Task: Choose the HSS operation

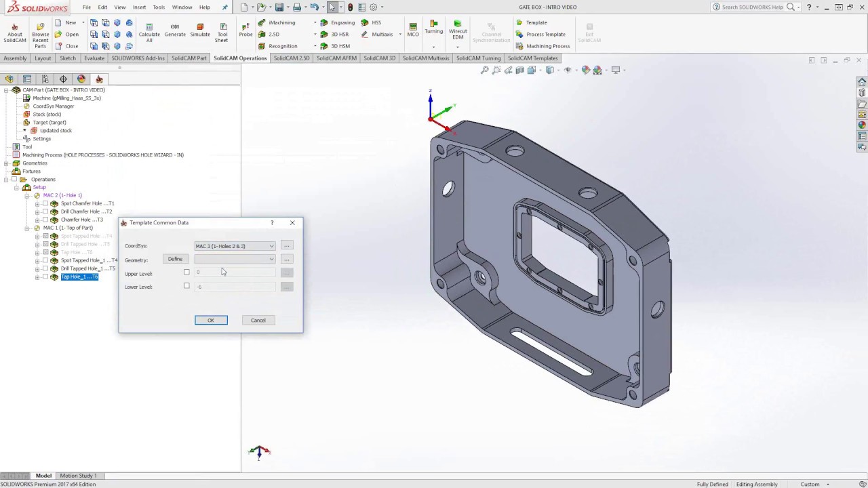Action: tap(371, 22)
